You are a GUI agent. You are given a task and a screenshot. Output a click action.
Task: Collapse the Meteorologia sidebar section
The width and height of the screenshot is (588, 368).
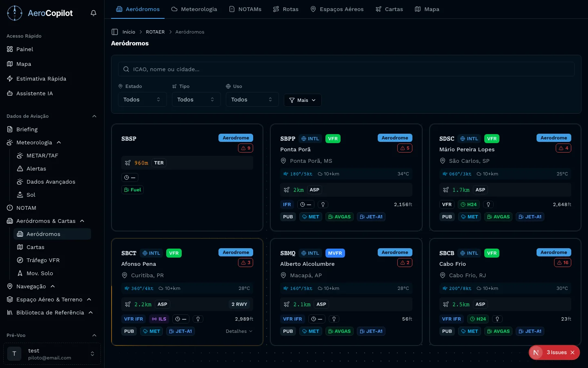coord(59,142)
